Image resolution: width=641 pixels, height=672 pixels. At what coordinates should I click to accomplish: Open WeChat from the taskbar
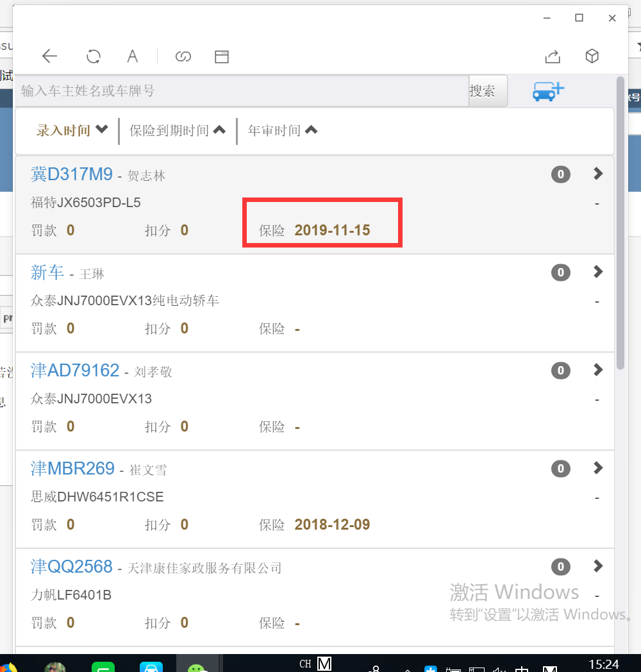click(x=197, y=666)
